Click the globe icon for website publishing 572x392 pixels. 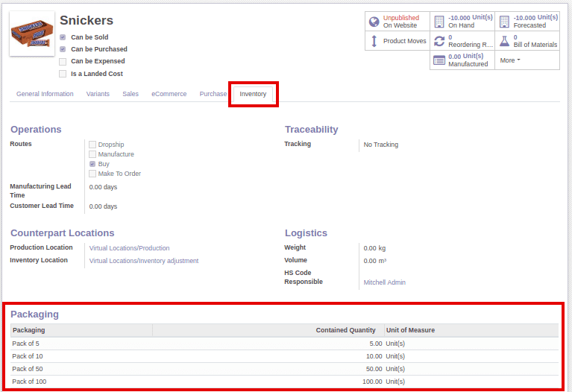[374, 22]
